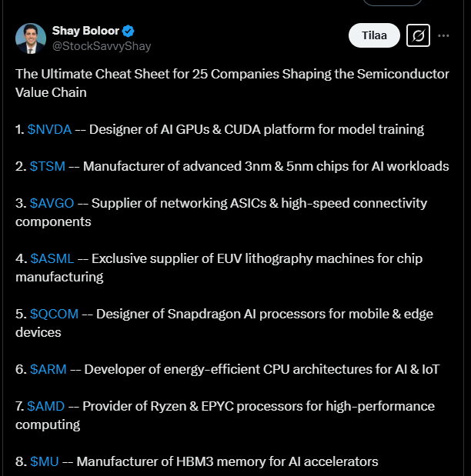Click the blue verified badge
Image resolution: width=471 pixels, height=476 pixels.
pos(129,31)
